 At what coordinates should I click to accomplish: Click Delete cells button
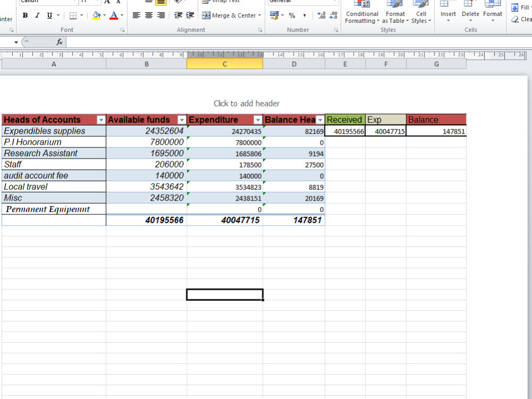pos(470,12)
